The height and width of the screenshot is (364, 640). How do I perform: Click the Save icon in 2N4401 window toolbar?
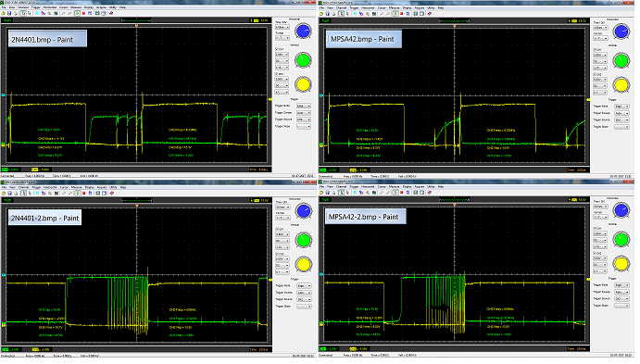(9, 13)
